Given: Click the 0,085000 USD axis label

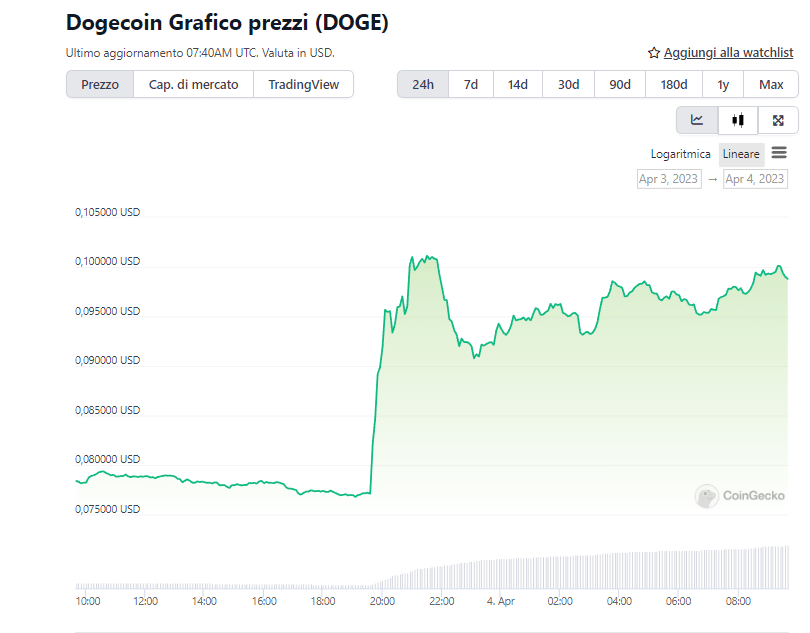Looking at the screenshot, I should click(107, 410).
